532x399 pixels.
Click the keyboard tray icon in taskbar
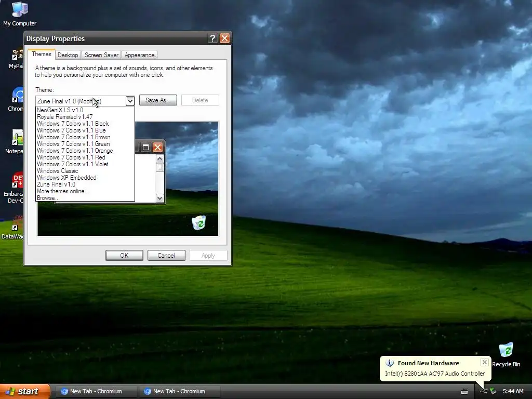[464, 392]
